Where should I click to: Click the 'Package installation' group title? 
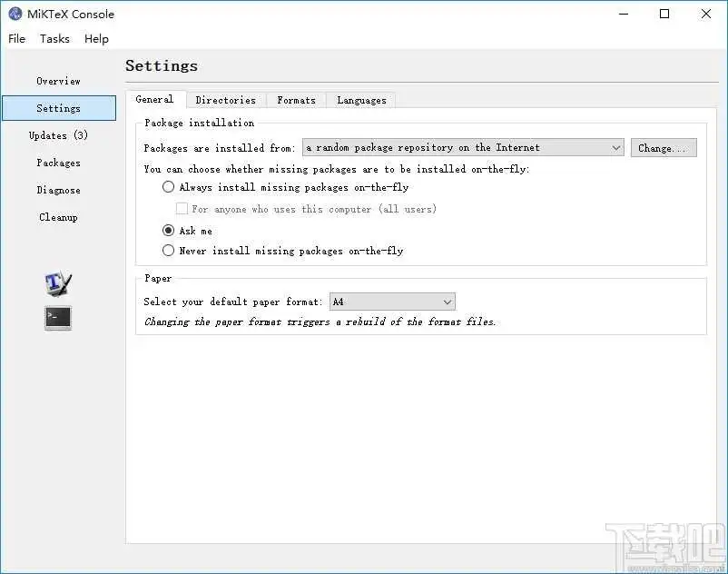coord(199,124)
